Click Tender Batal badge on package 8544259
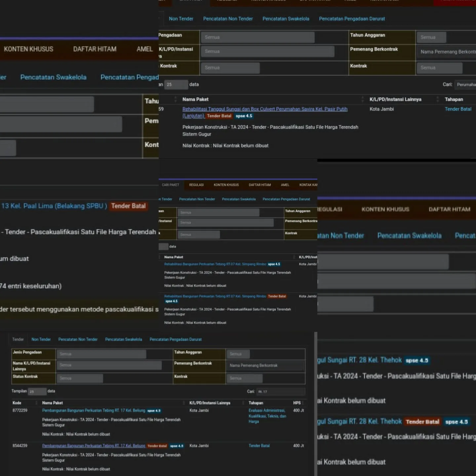Viewport: 476px width, 476px height. [157, 446]
